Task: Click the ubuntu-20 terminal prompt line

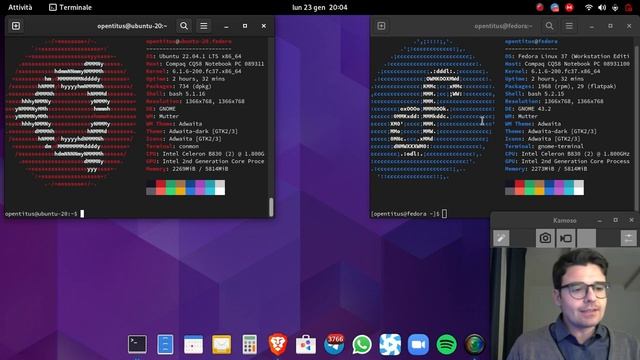Action: click(x=44, y=214)
